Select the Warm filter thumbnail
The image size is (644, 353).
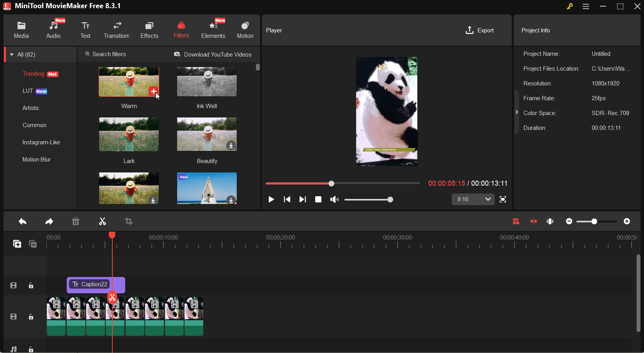[x=129, y=82]
